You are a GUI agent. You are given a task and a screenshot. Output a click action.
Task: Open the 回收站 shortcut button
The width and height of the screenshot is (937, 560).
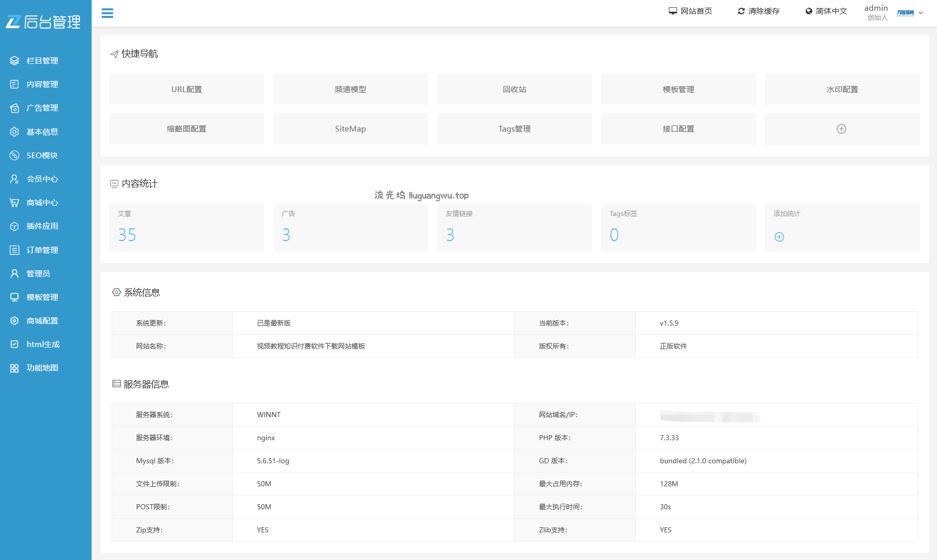514,90
